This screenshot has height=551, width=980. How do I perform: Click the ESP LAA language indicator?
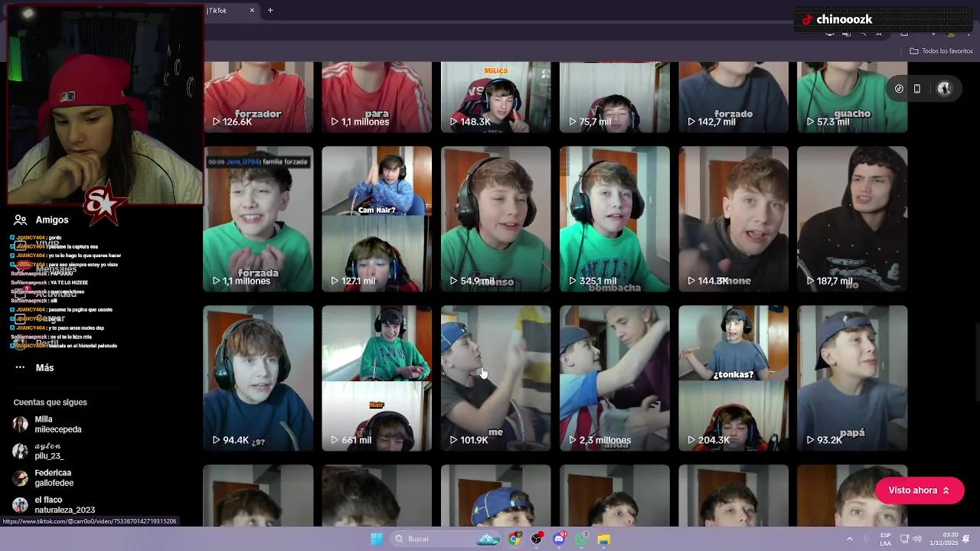(x=885, y=539)
